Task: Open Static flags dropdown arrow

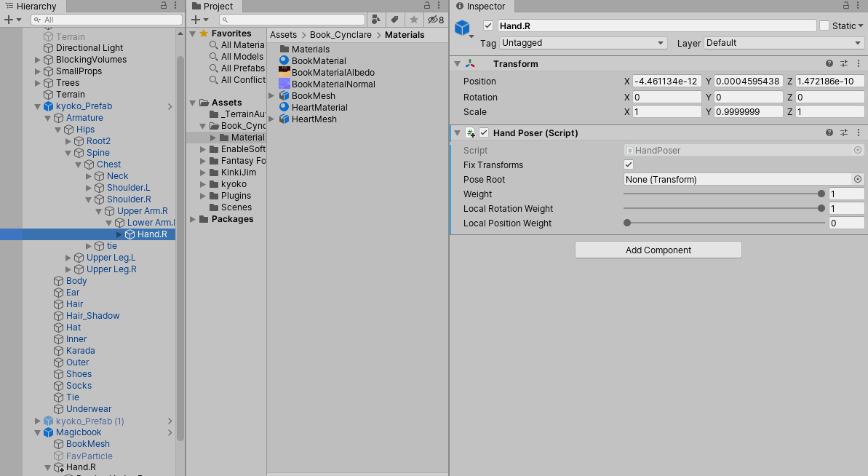Action: pos(861,26)
